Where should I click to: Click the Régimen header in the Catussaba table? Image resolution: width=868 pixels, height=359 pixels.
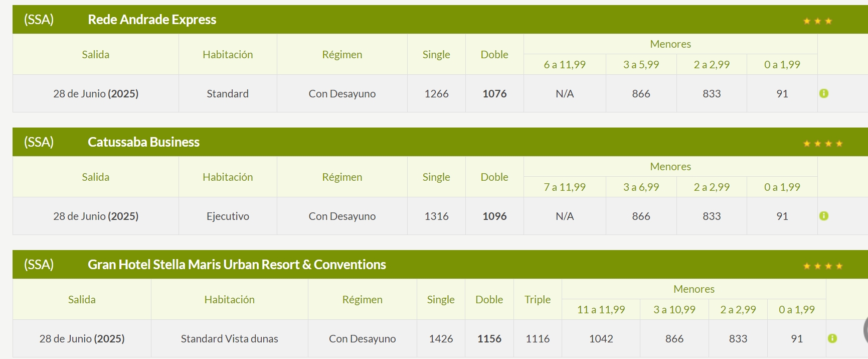click(342, 177)
